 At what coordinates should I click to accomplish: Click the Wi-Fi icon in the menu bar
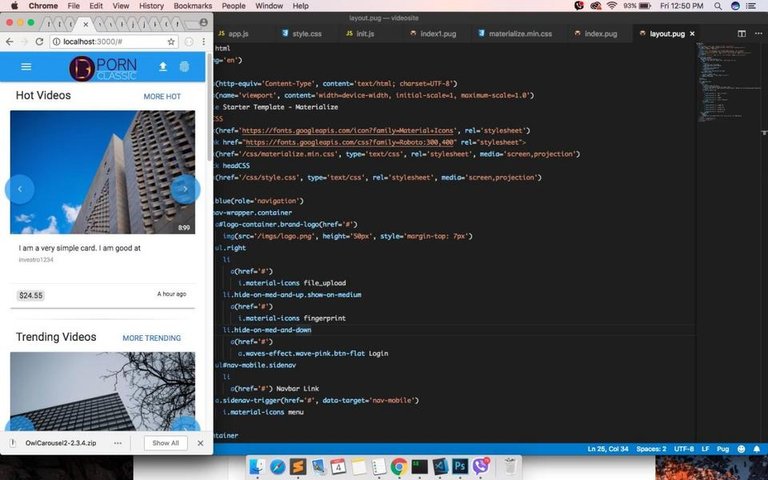tap(612, 6)
